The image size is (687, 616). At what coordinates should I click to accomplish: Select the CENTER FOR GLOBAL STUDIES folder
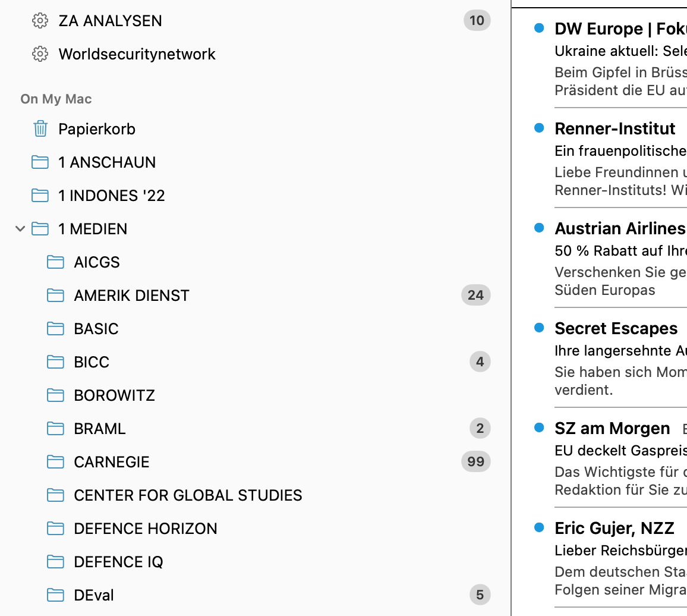(x=188, y=495)
